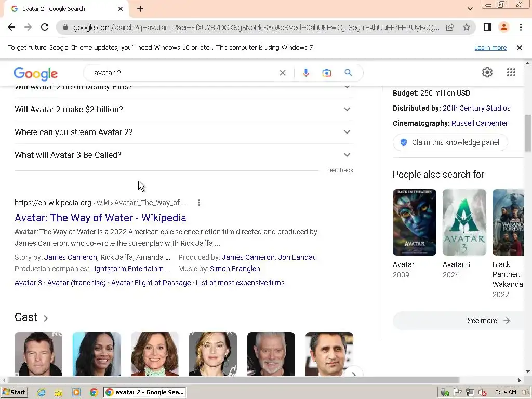Open the Russell Carpenter link
The width and height of the screenshot is (532, 399).
click(x=480, y=123)
